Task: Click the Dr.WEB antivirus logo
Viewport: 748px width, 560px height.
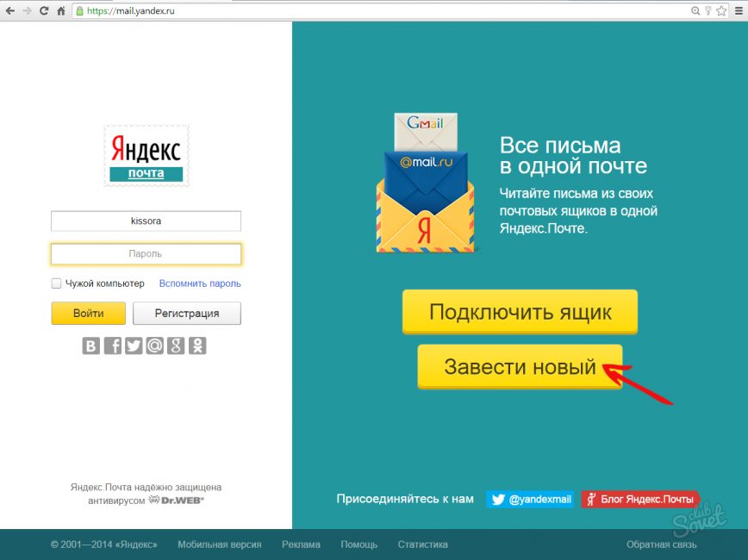Action: [177, 501]
